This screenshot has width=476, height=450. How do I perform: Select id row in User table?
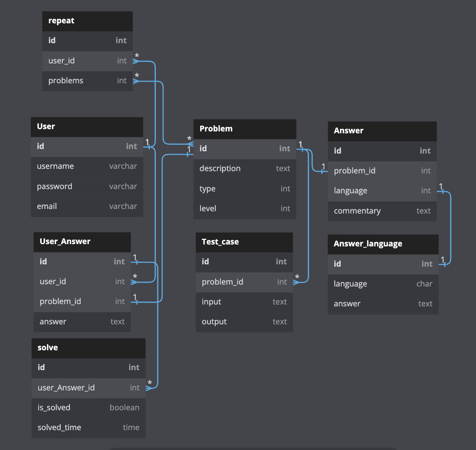(x=87, y=147)
